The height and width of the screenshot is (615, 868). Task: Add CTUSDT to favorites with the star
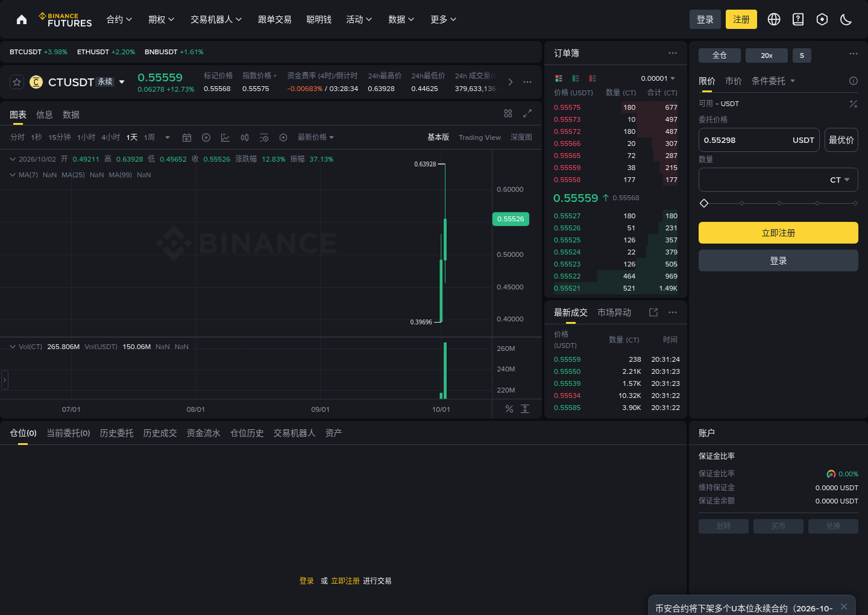(17, 82)
